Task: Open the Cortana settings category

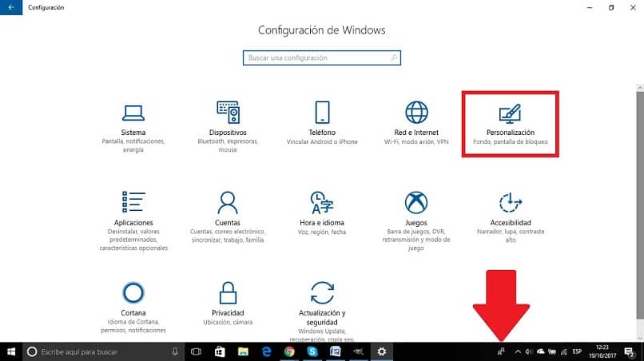Action: point(133,307)
